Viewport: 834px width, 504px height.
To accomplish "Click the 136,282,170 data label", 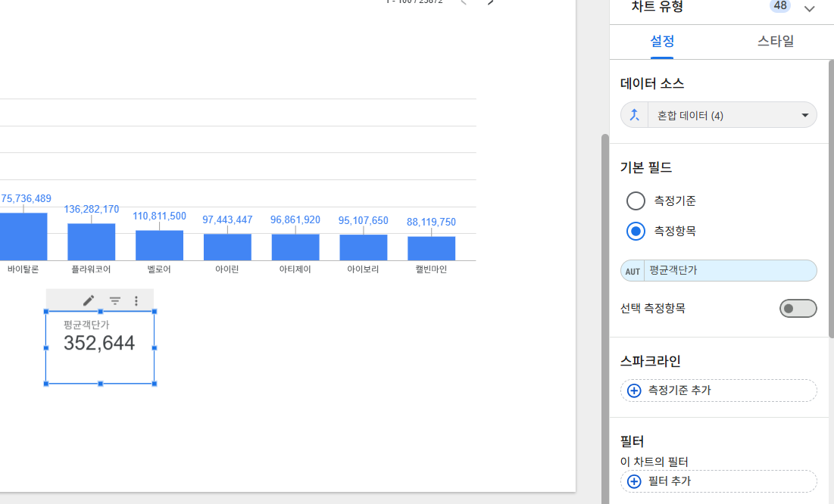I will tap(92, 210).
